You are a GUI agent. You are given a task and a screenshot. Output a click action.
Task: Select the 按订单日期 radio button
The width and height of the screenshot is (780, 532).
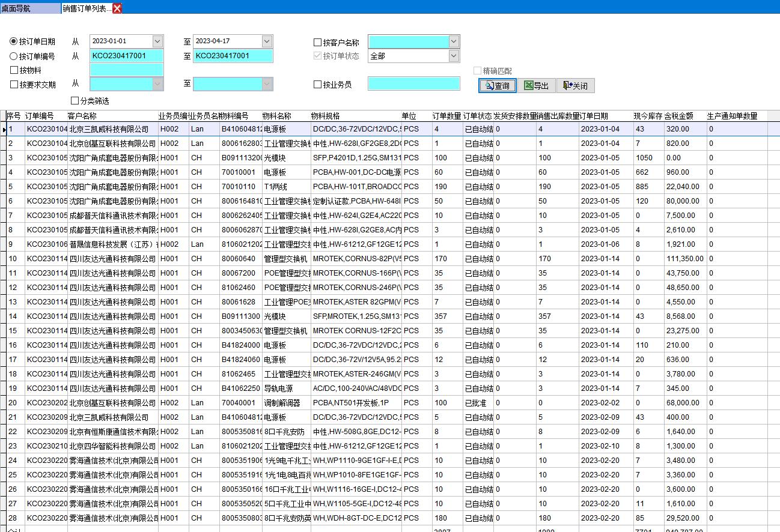pyautogui.click(x=14, y=41)
